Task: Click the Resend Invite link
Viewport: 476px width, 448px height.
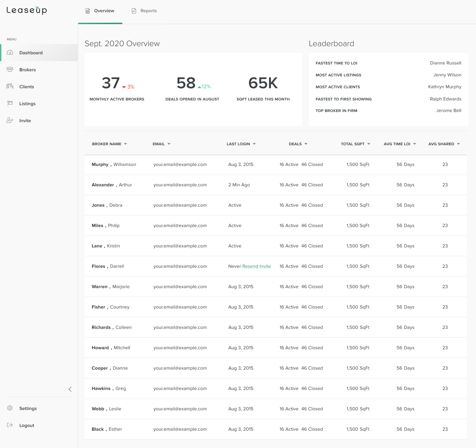Action: coord(257,266)
